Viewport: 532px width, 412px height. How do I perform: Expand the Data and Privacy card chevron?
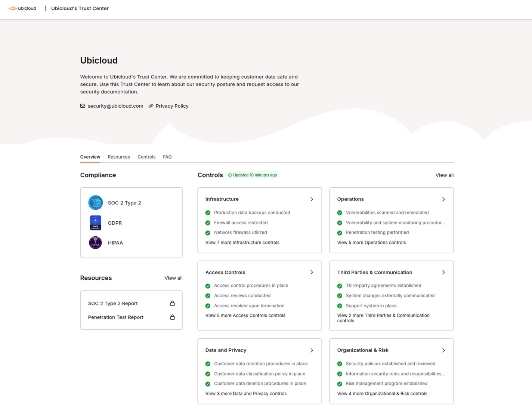coord(312,350)
